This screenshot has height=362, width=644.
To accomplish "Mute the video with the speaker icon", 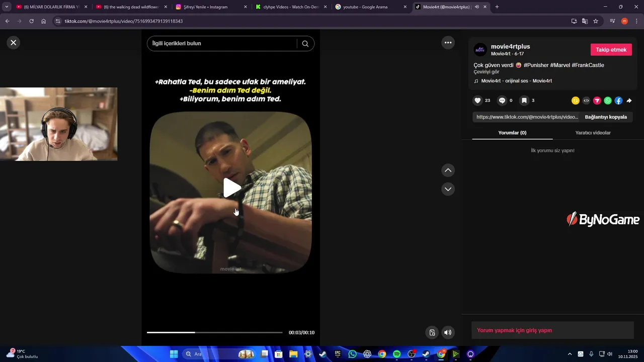I will click(447, 332).
